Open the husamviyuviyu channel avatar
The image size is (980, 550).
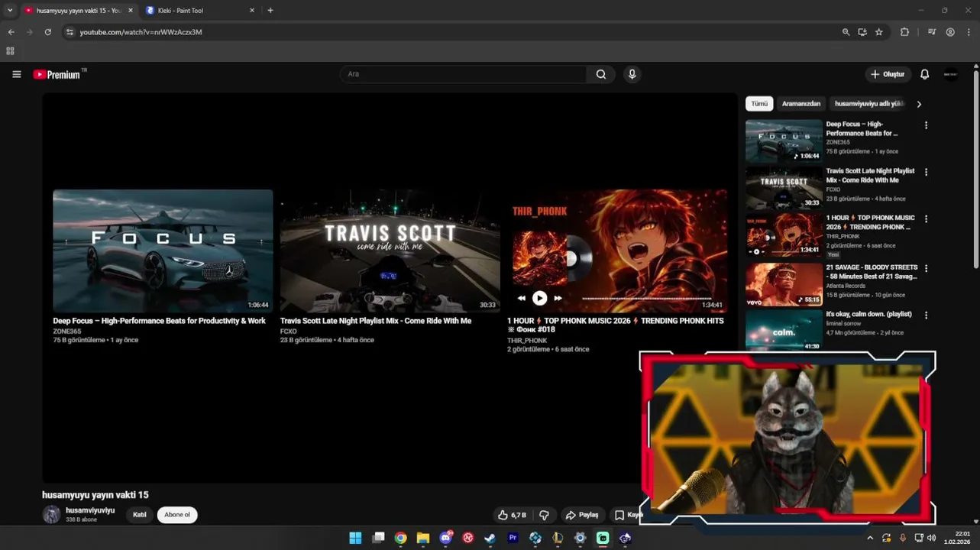click(x=51, y=514)
